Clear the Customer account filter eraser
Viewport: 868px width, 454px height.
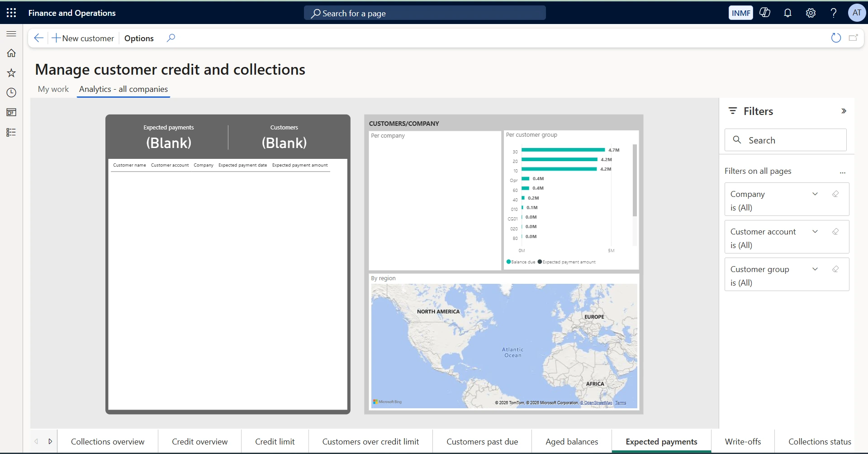pyautogui.click(x=835, y=231)
